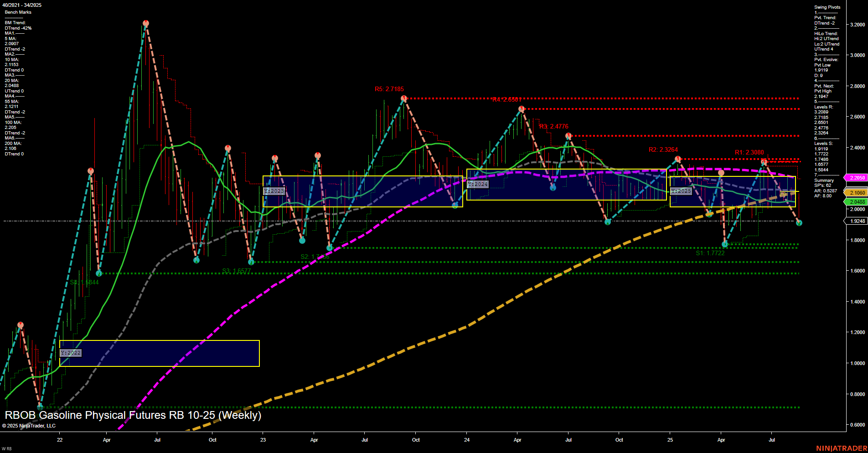Select the W RB chart tab at bottom-left
Image resolution: width=868 pixels, height=453 pixels.
(x=7, y=448)
